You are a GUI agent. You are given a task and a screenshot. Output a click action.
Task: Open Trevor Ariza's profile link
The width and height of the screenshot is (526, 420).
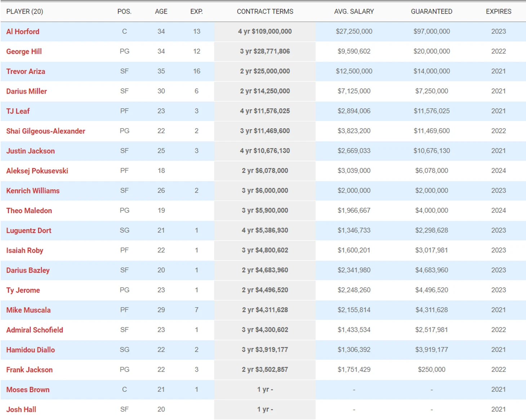[26, 71]
